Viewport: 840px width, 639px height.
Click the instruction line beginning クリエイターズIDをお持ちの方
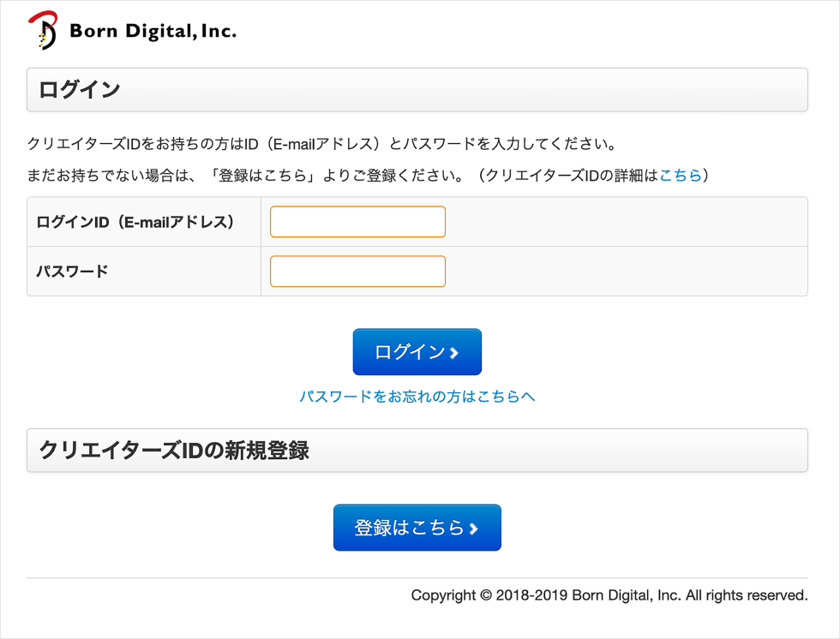pos(321,143)
